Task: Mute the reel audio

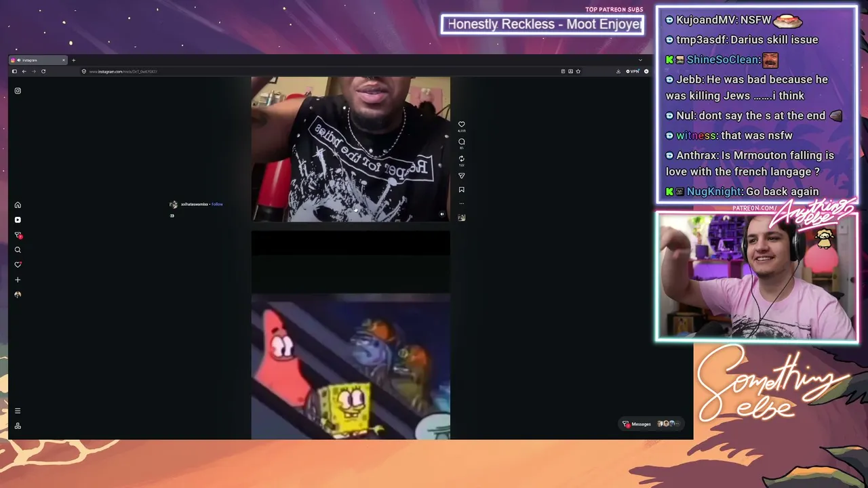Action: 442,214
